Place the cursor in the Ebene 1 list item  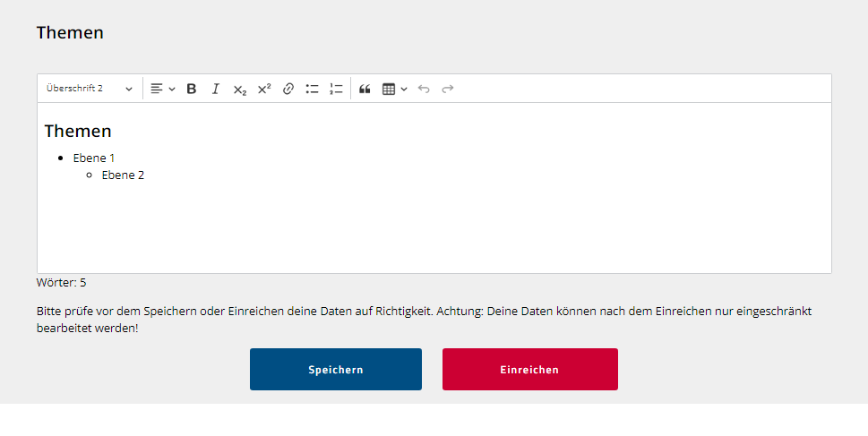coord(93,158)
